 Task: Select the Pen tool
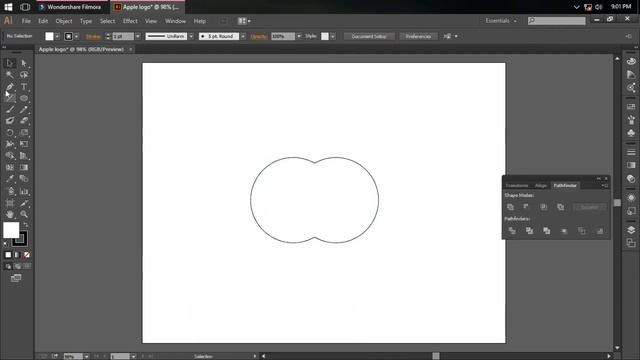[x=10, y=87]
